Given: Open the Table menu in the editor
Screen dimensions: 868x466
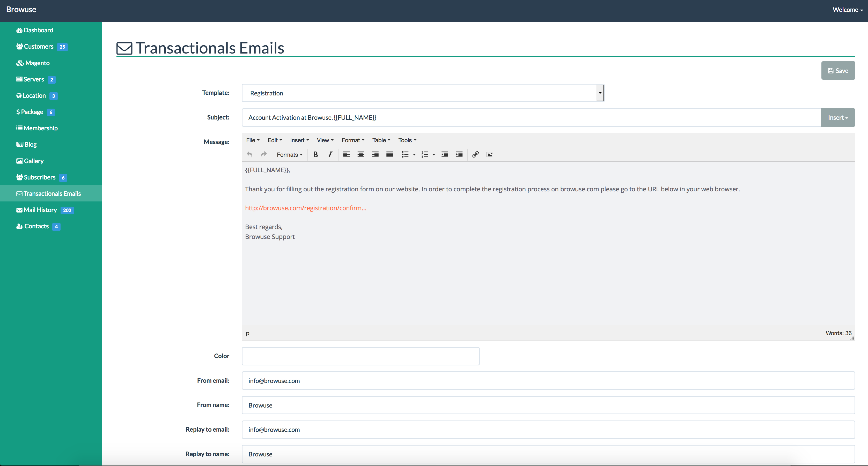Looking at the screenshot, I should click(x=381, y=140).
